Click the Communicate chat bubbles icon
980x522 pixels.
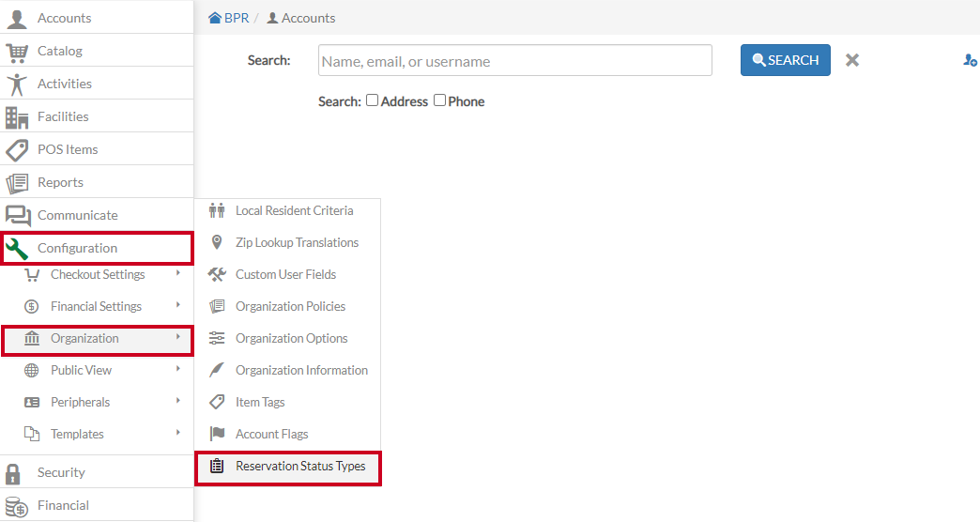point(18,216)
